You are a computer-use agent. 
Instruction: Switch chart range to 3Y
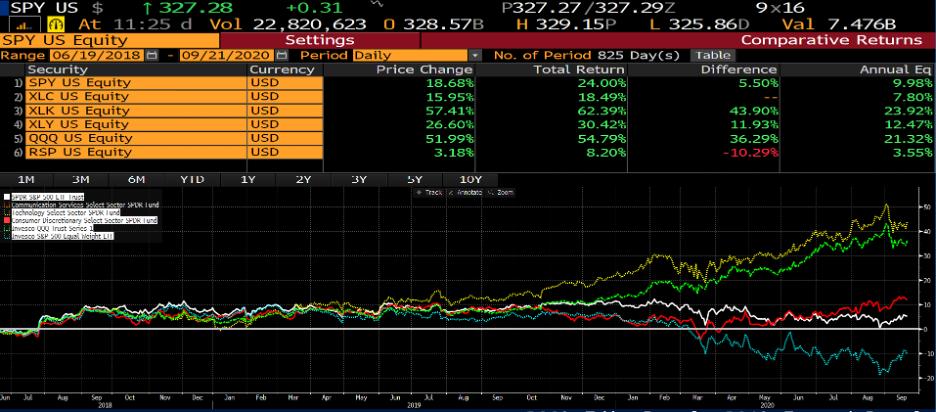pos(359,180)
